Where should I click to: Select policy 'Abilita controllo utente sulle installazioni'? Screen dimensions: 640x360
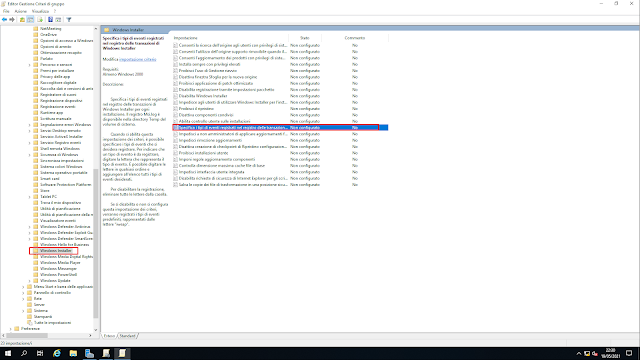pyautogui.click(x=215, y=121)
